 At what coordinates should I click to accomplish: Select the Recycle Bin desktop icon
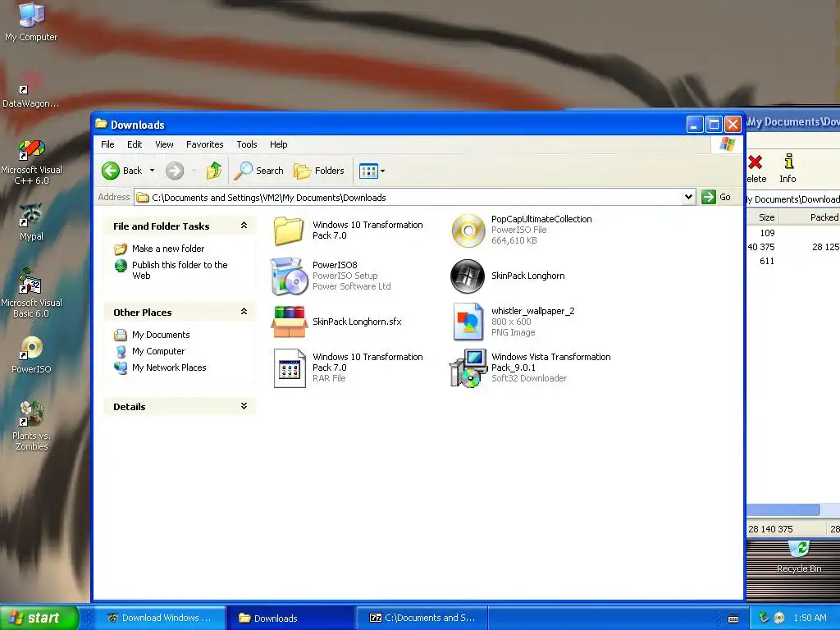pos(799,557)
